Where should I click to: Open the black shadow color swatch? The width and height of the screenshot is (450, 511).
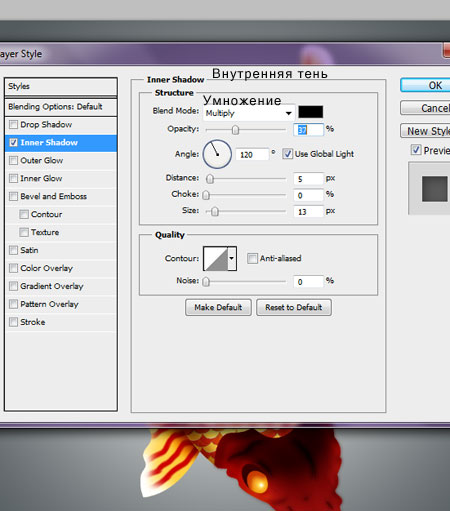(310, 112)
